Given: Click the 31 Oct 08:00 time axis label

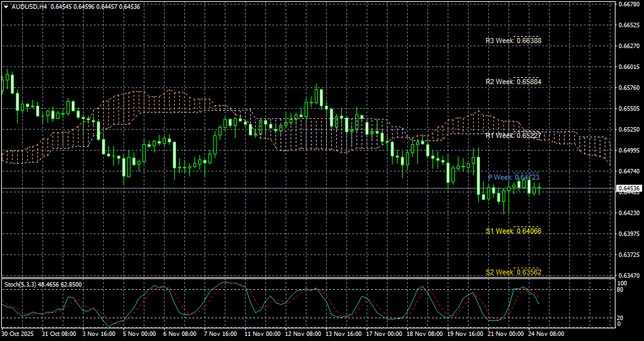Looking at the screenshot, I should point(59,335).
